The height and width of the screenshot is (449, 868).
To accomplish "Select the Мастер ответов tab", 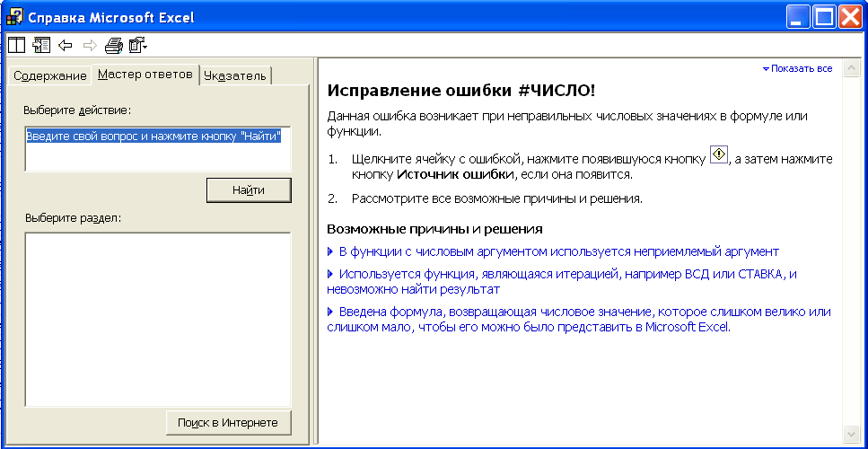I will 145,75.
